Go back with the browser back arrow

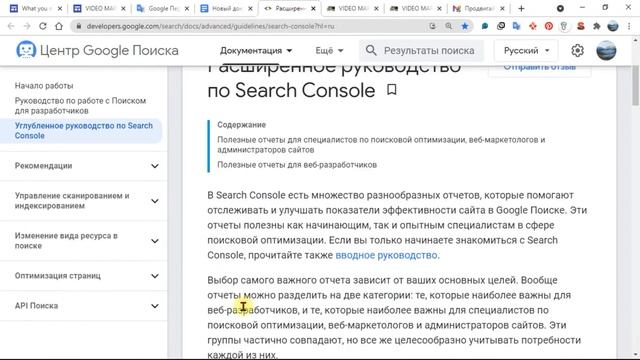pos(11,26)
